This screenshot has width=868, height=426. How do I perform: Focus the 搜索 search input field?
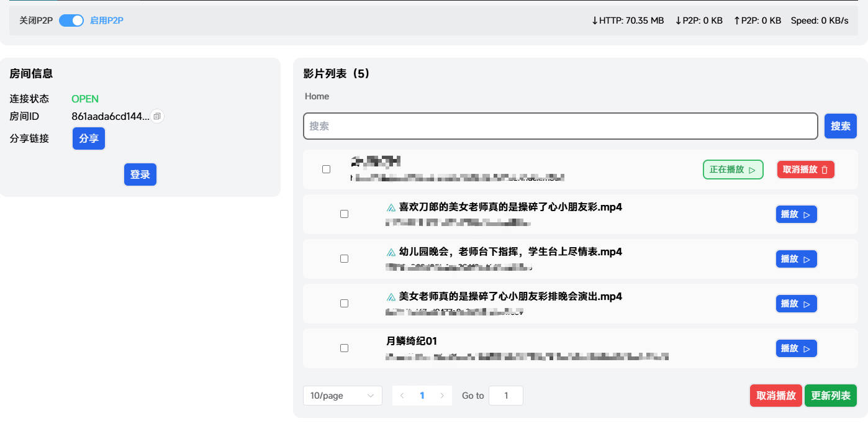tap(560, 126)
